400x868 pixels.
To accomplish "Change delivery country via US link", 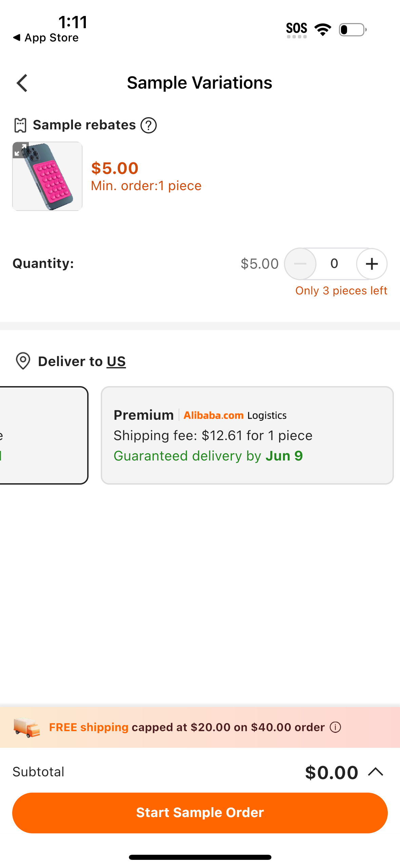I will coord(116,361).
